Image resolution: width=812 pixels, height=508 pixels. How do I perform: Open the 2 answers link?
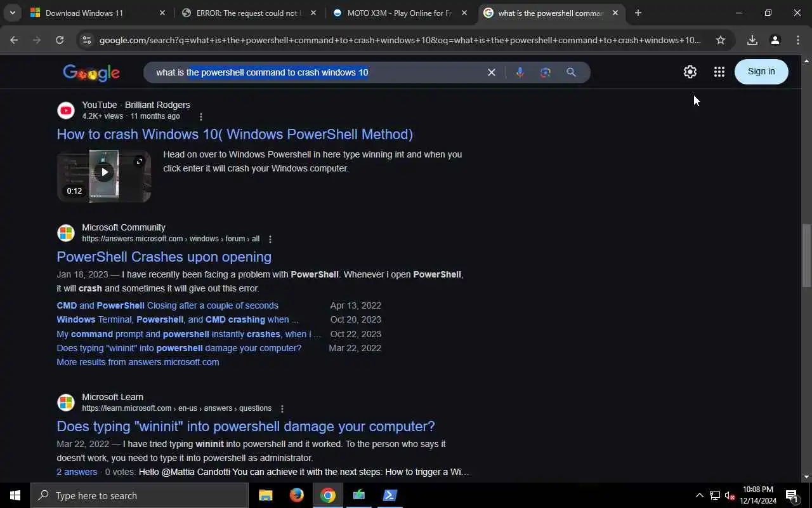pos(77,472)
